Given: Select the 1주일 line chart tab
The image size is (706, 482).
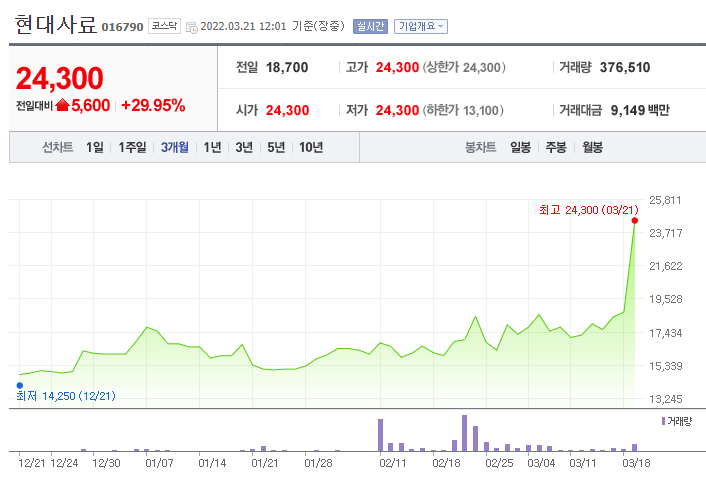Looking at the screenshot, I should tap(132, 147).
